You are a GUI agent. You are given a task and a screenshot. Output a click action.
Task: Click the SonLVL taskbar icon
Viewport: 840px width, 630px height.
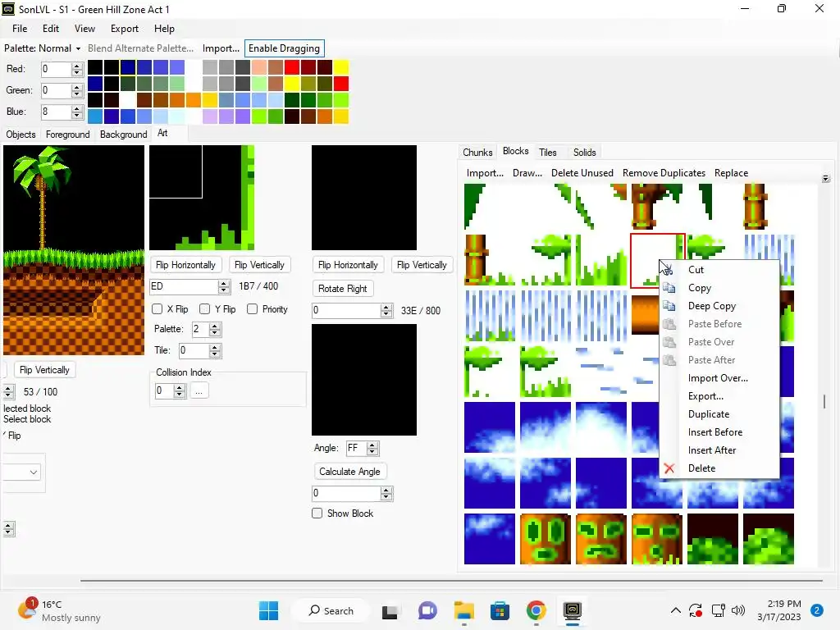[572, 610]
